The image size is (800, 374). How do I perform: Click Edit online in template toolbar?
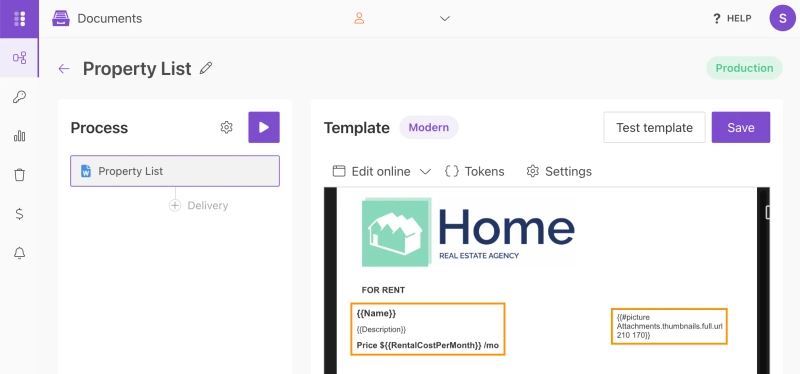tap(371, 171)
